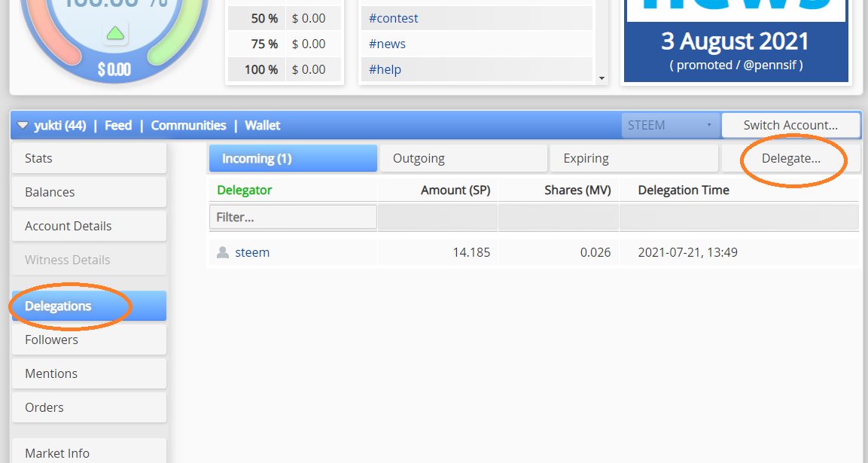
Task: Sort by the Delegation Time column header
Action: click(x=683, y=190)
